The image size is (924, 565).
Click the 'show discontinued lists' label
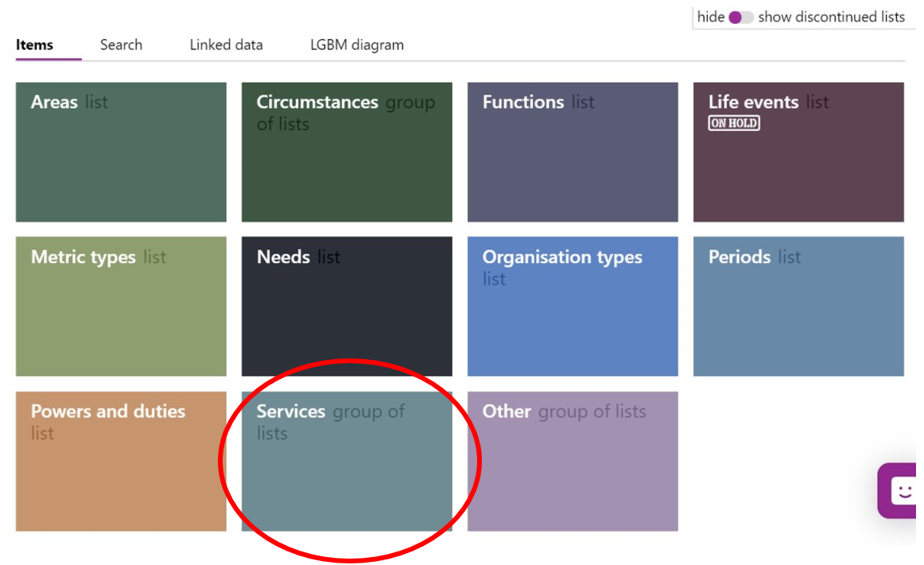pyautogui.click(x=832, y=17)
